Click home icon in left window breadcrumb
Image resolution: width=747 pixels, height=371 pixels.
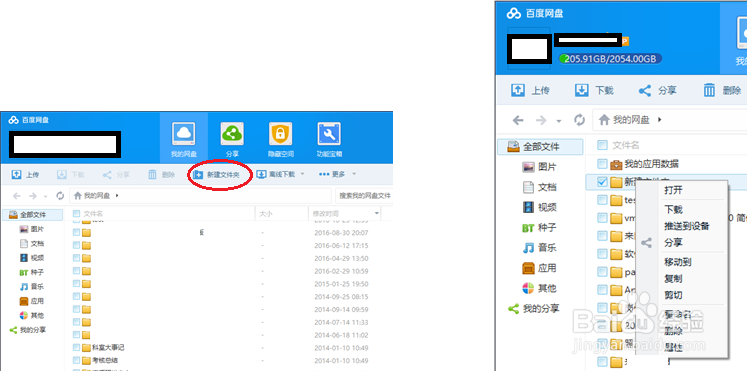click(x=78, y=195)
